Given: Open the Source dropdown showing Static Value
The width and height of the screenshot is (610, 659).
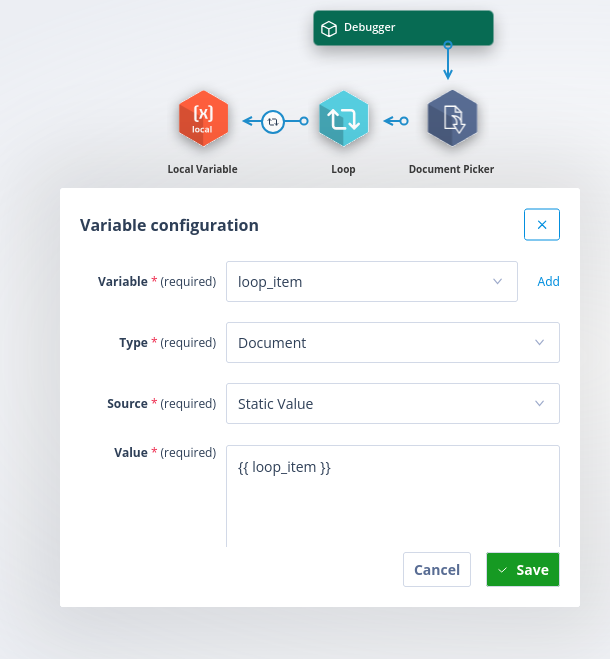Looking at the screenshot, I should [x=393, y=403].
